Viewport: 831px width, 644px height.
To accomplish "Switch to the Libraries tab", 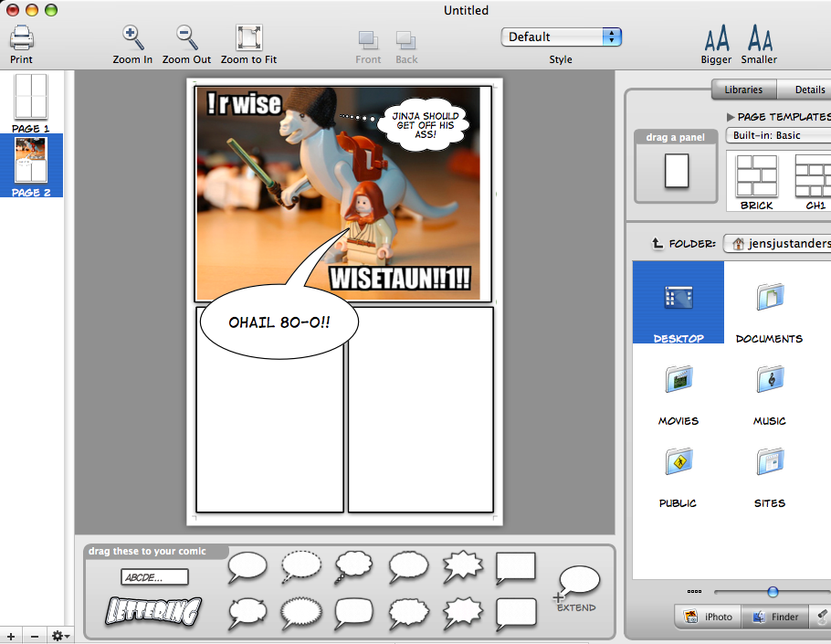I will [x=743, y=90].
